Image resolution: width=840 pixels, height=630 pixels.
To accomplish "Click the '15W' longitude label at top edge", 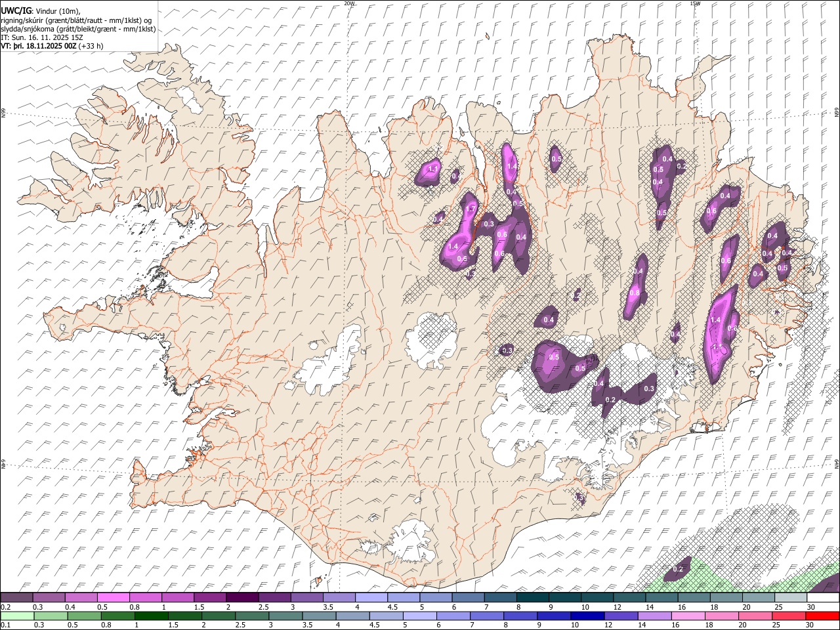I will (694, 3).
